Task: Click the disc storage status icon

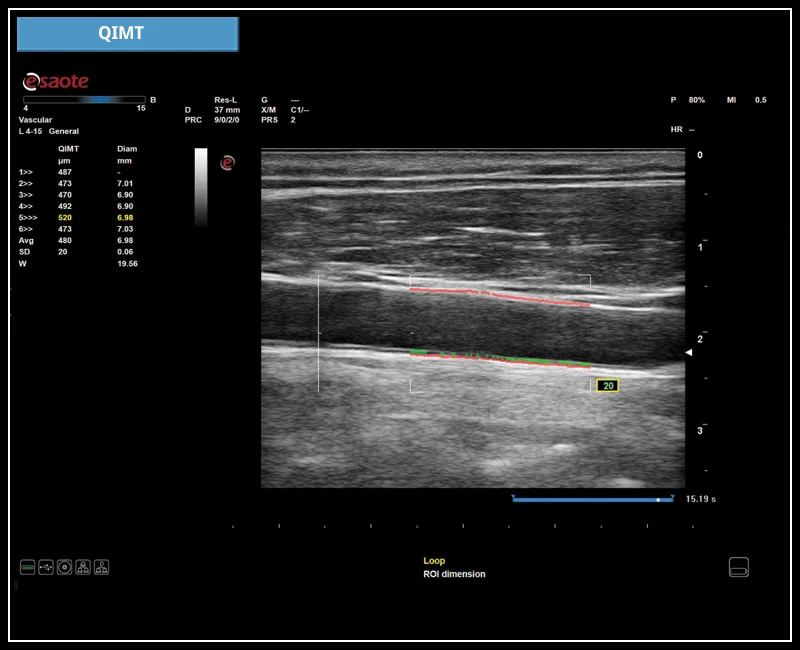Action: pyautogui.click(x=64, y=567)
